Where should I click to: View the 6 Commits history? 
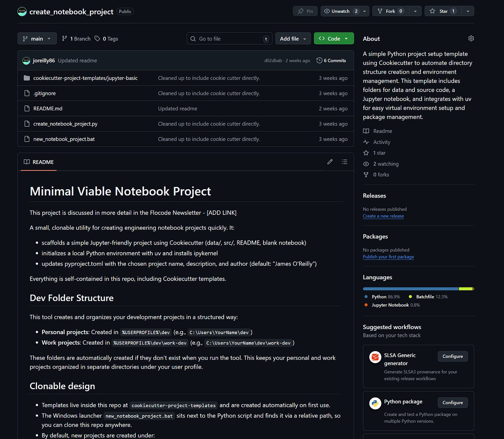[x=331, y=61]
